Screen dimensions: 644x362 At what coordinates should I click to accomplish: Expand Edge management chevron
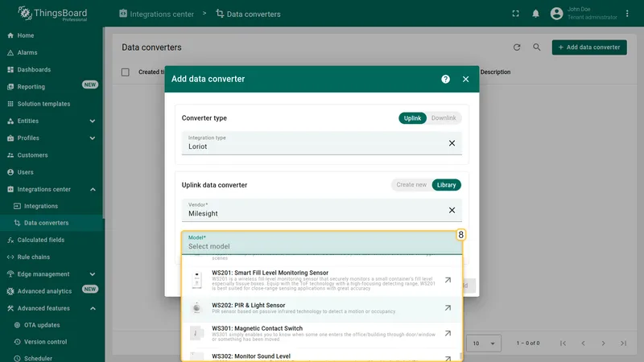tap(93, 274)
